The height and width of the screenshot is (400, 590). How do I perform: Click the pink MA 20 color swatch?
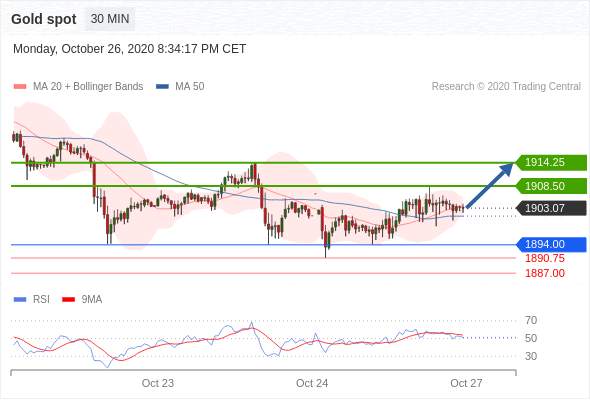20,87
